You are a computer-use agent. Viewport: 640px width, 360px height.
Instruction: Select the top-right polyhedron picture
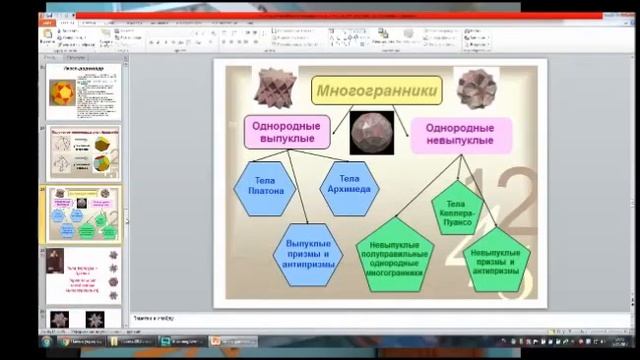(x=476, y=89)
